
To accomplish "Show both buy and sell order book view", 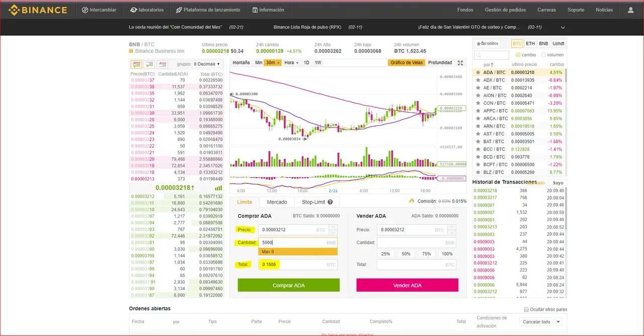I will coord(136,64).
